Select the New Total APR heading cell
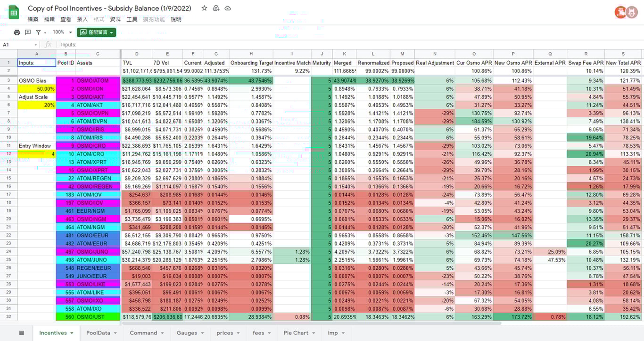The height and width of the screenshot is (341, 644). (623, 63)
